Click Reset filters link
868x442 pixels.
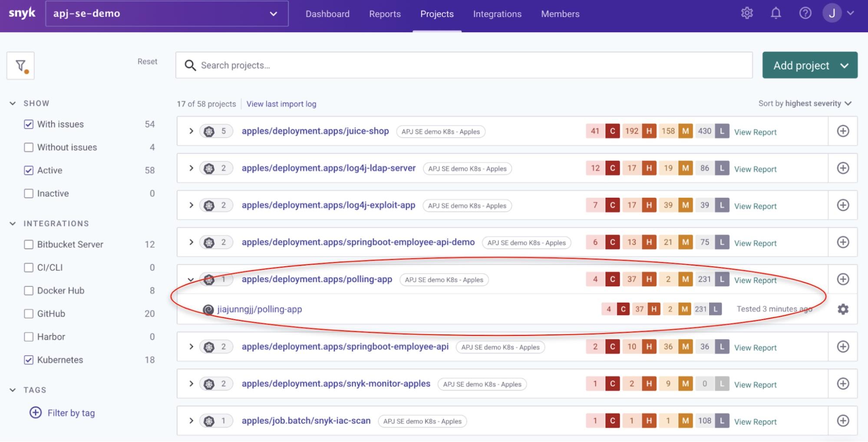pos(147,62)
